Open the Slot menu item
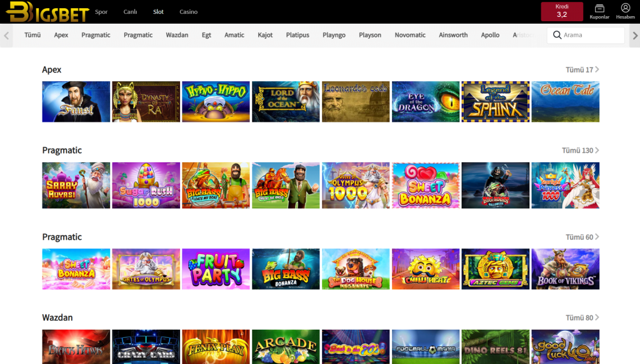 (158, 12)
